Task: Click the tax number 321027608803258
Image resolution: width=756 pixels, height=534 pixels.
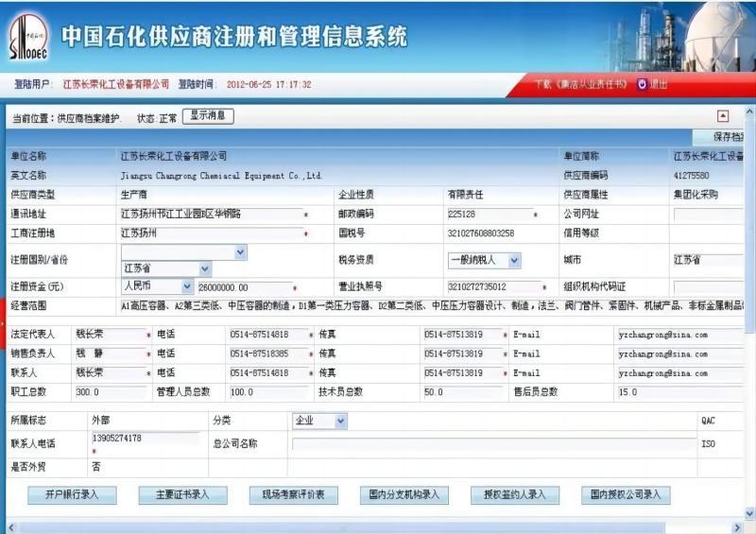Action: click(x=481, y=233)
